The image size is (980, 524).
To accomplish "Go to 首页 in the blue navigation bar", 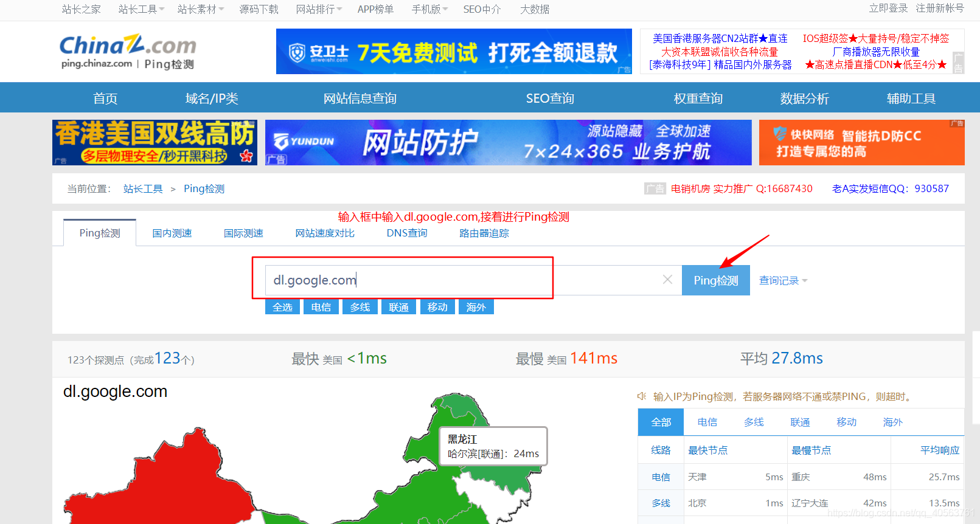I will pyautogui.click(x=105, y=98).
